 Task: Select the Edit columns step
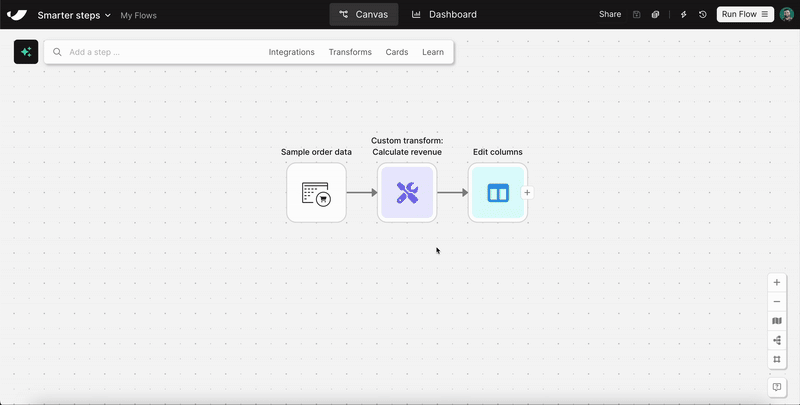click(497, 193)
